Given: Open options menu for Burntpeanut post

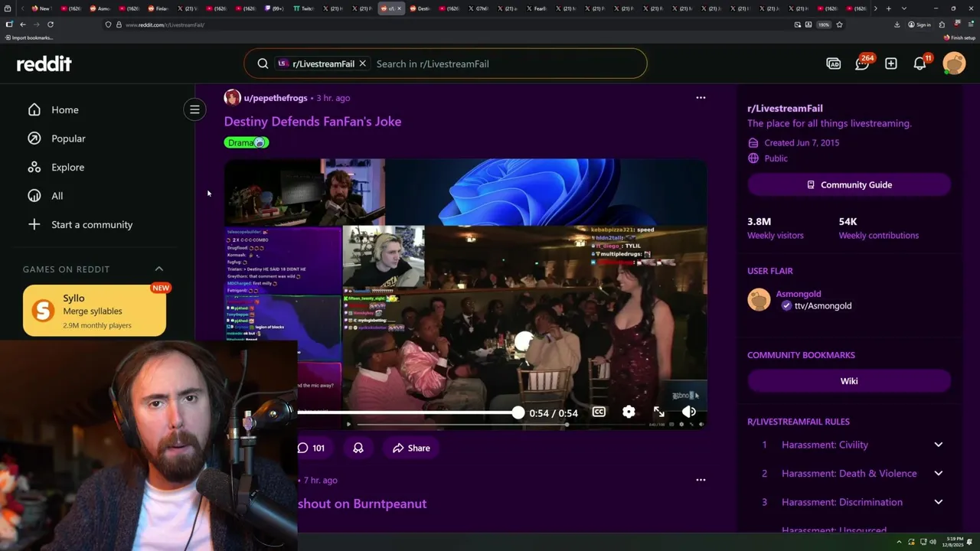Looking at the screenshot, I should [701, 480].
